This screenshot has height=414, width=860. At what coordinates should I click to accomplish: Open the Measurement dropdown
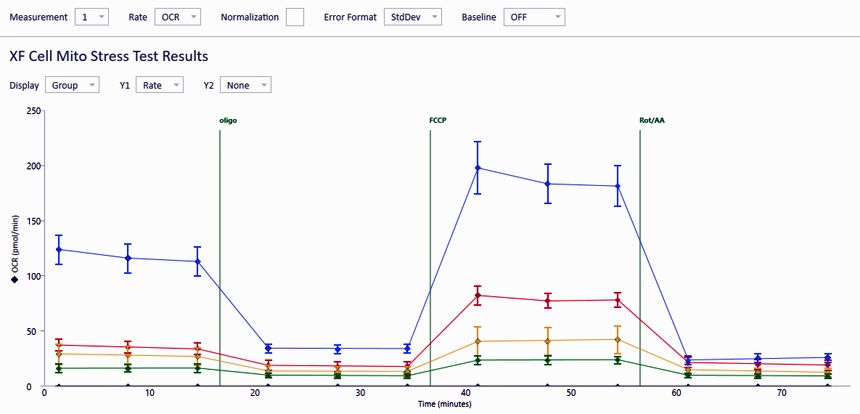click(x=91, y=17)
